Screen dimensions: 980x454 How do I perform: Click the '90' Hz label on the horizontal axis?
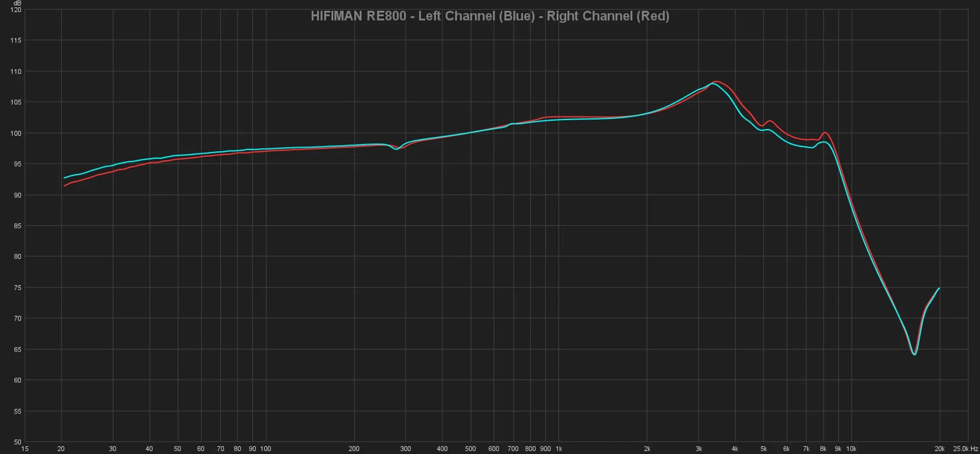coord(252,449)
